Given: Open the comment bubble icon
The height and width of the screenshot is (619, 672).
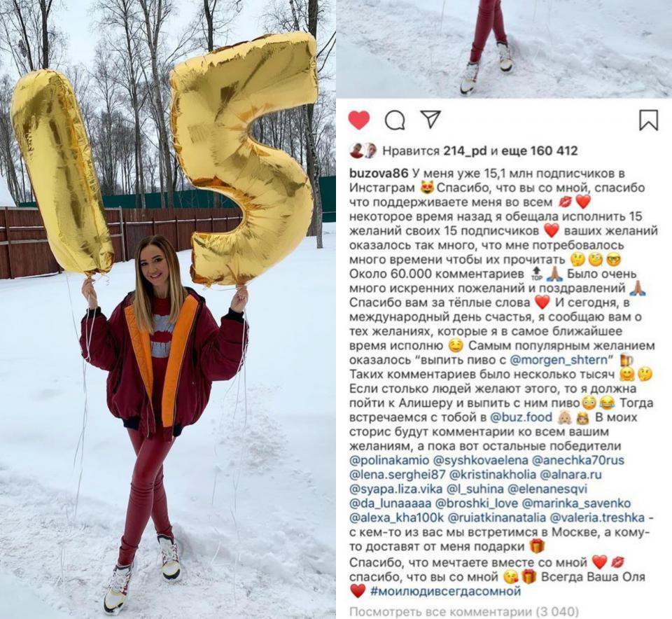Looking at the screenshot, I should tap(395, 120).
